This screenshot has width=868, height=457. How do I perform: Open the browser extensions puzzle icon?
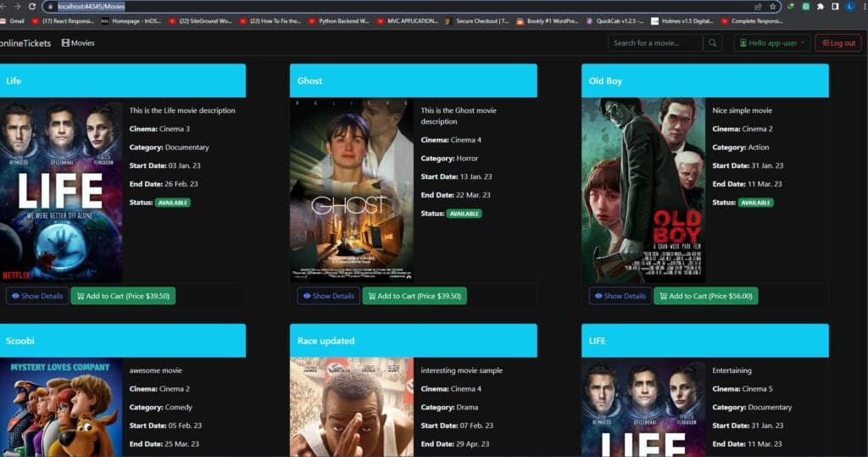[820, 6]
